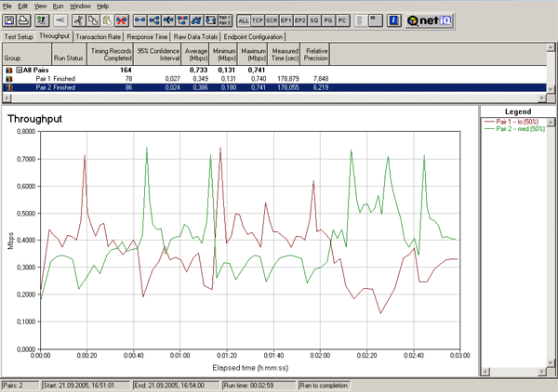Click the Print toolbar icon
This screenshot has width=558, height=392.
pos(24,20)
